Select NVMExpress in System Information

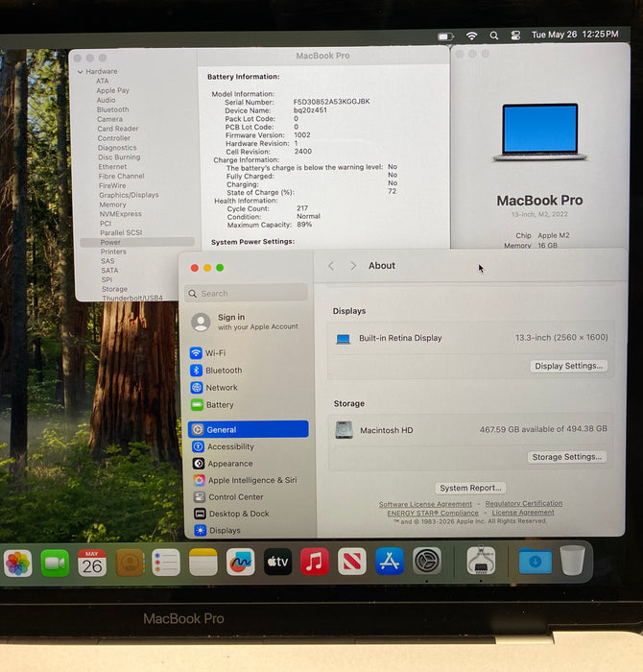point(120,214)
